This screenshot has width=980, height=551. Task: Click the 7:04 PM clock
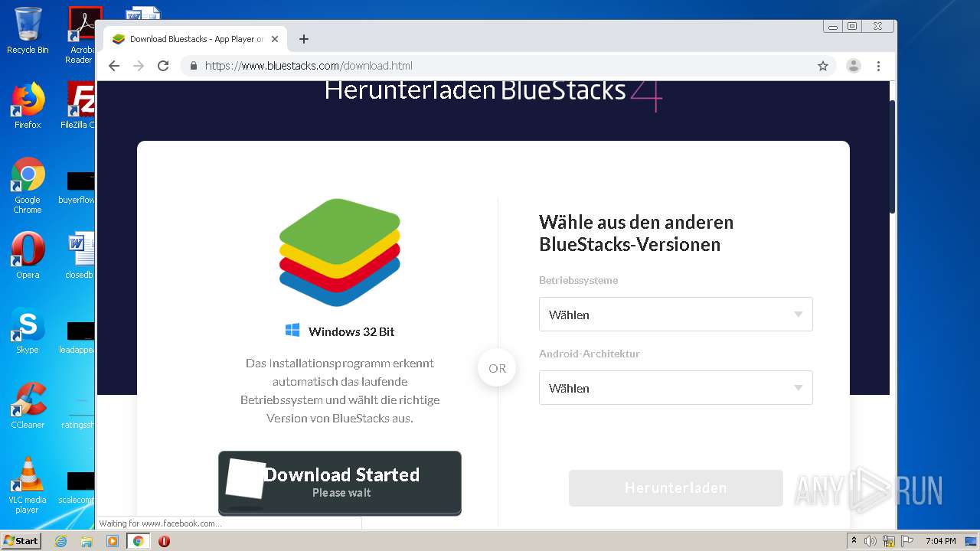point(941,541)
